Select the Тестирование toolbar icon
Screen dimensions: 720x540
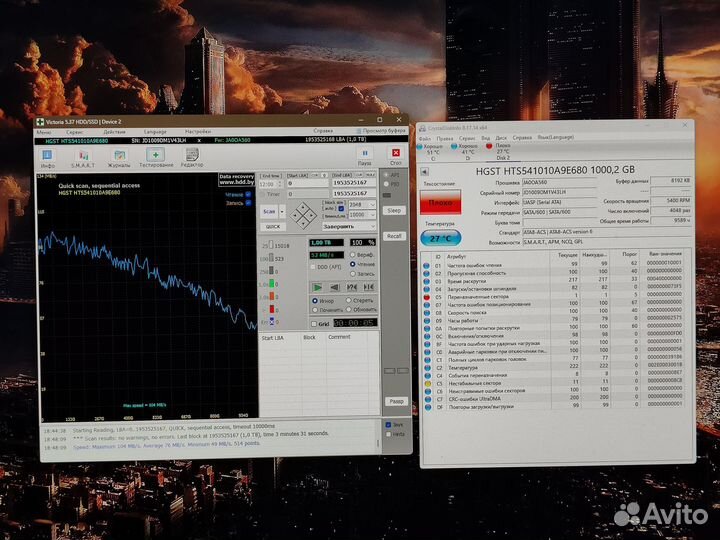click(156, 157)
